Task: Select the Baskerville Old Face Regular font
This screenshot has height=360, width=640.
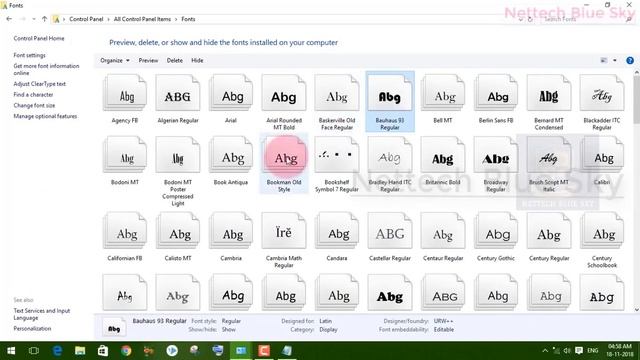Action: click(x=337, y=93)
